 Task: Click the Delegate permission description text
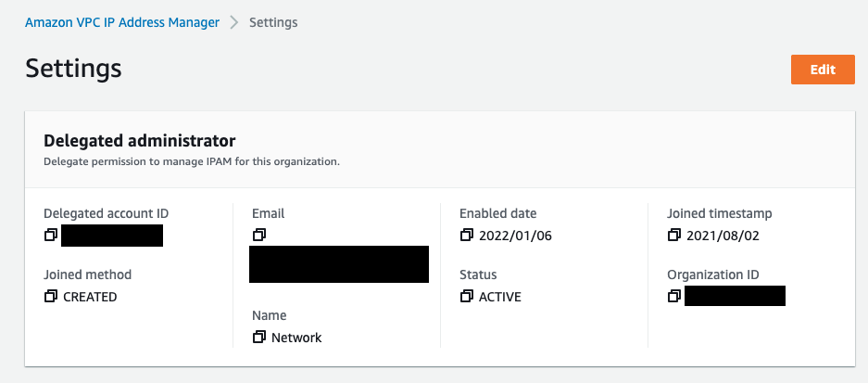tap(192, 162)
